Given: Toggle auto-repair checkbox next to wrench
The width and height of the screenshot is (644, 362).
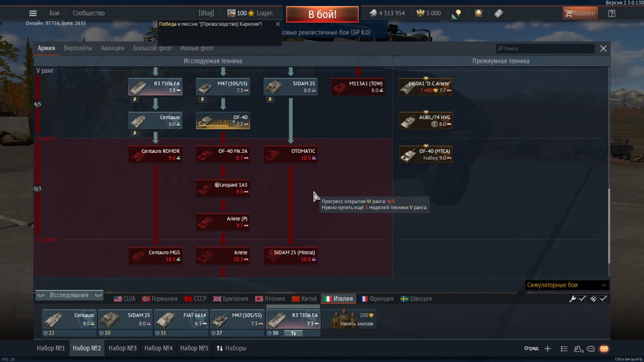Looking at the screenshot, I should point(582,299).
